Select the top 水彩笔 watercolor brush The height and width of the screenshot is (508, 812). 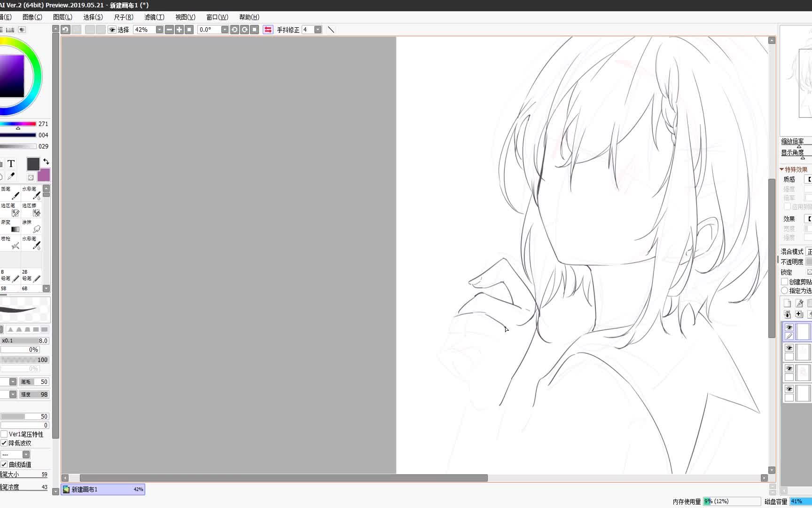click(x=31, y=193)
